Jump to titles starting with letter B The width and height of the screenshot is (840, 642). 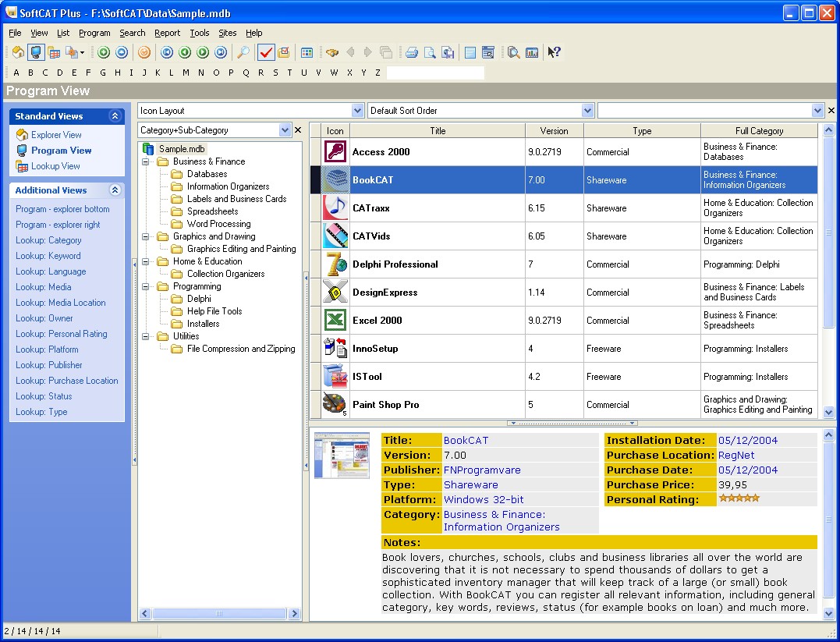pos(30,73)
